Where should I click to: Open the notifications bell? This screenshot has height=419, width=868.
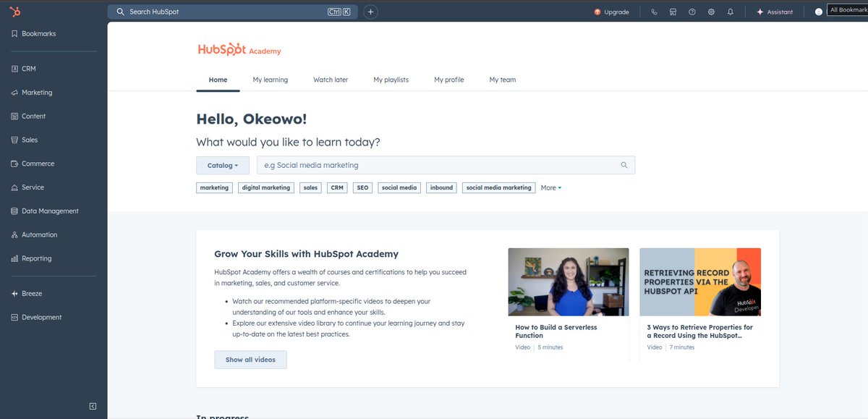tap(731, 12)
